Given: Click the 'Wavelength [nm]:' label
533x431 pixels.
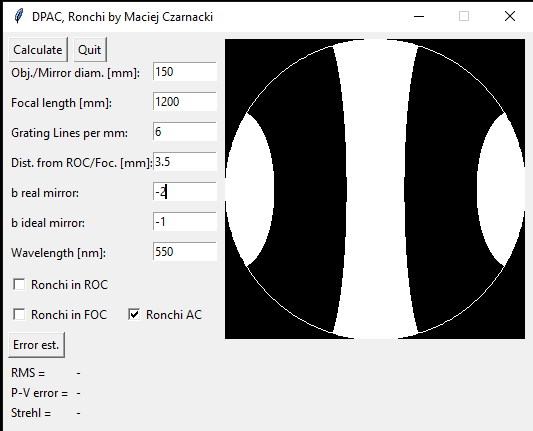Looking at the screenshot, I should click(x=58, y=253).
